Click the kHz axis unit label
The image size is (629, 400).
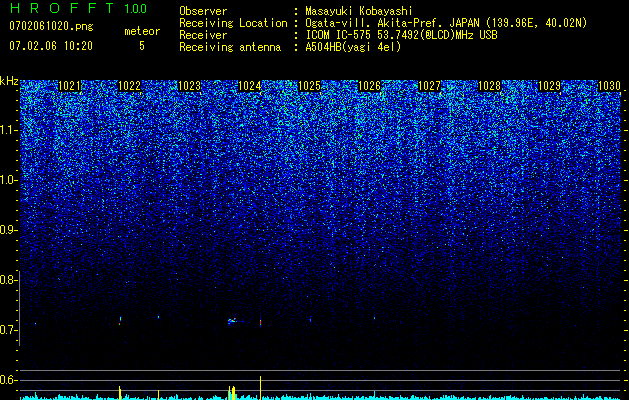[9, 81]
